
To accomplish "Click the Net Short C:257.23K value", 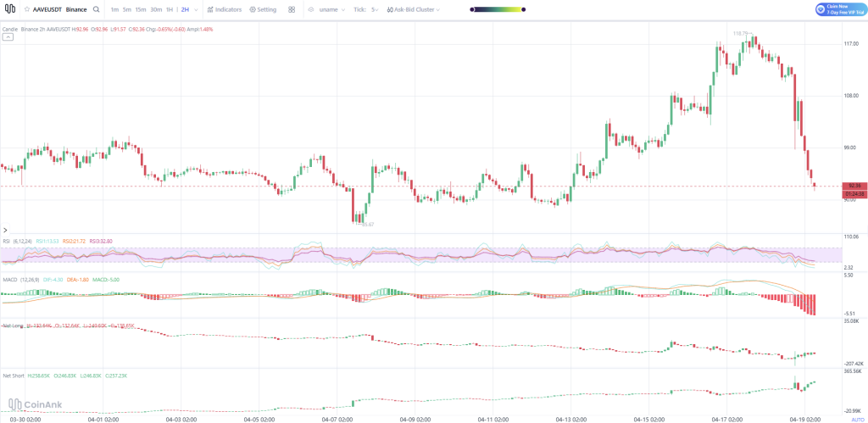I will (x=115, y=376).
